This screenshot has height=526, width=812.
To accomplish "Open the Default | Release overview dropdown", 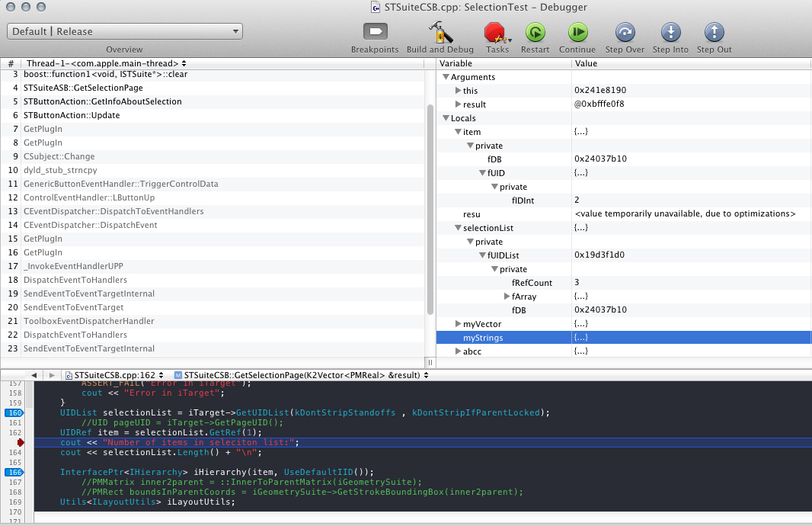I will pyautogui.click(x=125, y=31).
